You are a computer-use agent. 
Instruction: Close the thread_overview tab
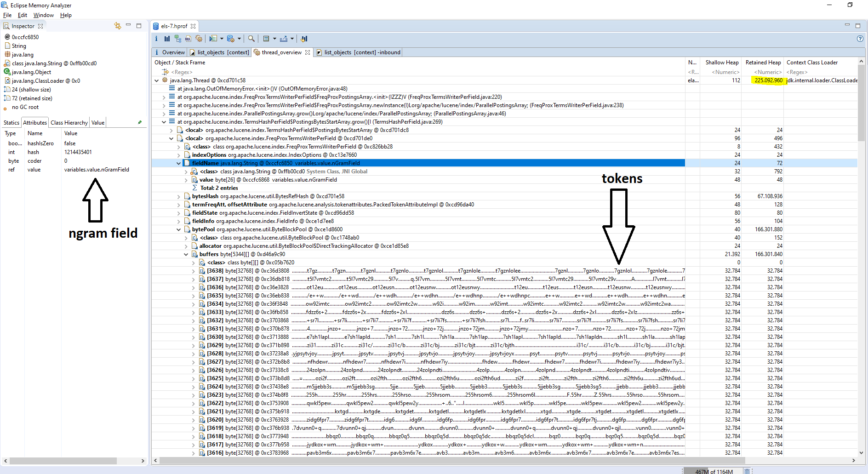coord(308,52)
